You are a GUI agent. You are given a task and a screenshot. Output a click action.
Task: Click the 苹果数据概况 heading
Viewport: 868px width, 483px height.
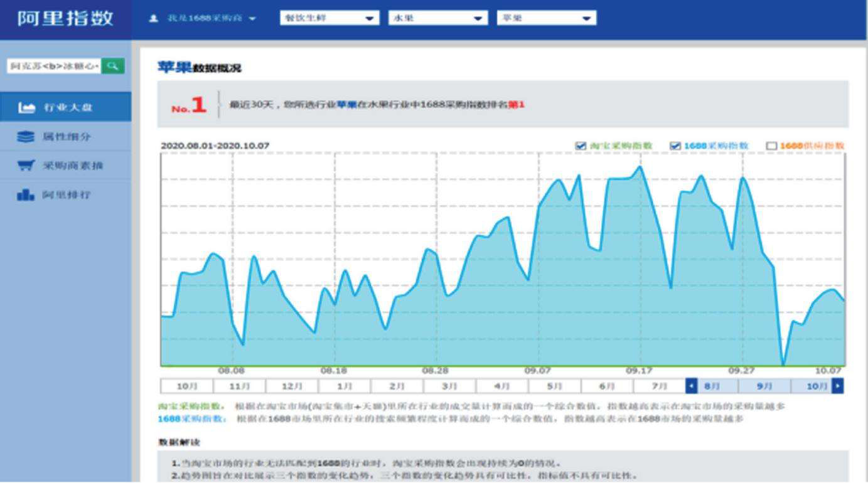199,68
